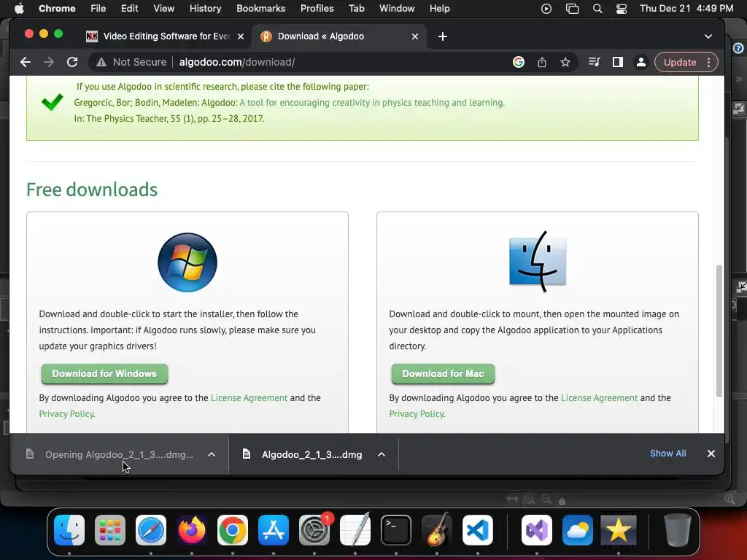Open Terminal from the Dock

pyautogui.click(x=396, y=530)
